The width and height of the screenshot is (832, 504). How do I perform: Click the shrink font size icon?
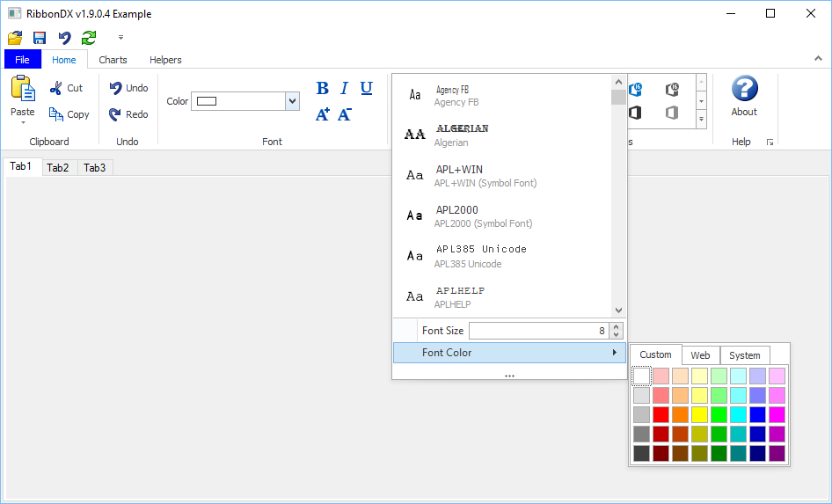coord(345,114)
